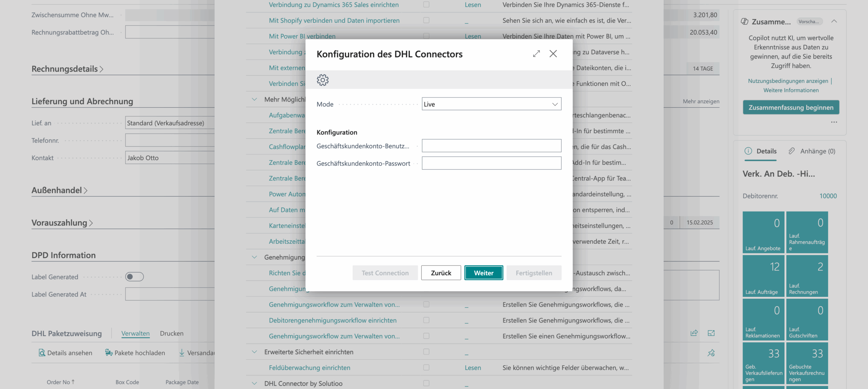Collapse the Zusammenfassung panel chevron
Screen dimensions: 868x389
click(x=834, y=21)
